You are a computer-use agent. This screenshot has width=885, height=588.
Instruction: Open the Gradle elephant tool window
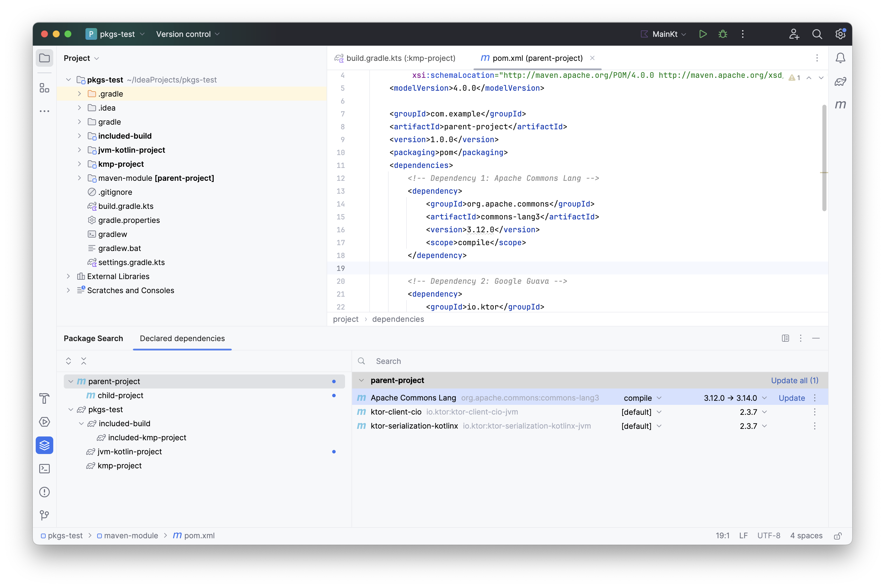point(840,81)
